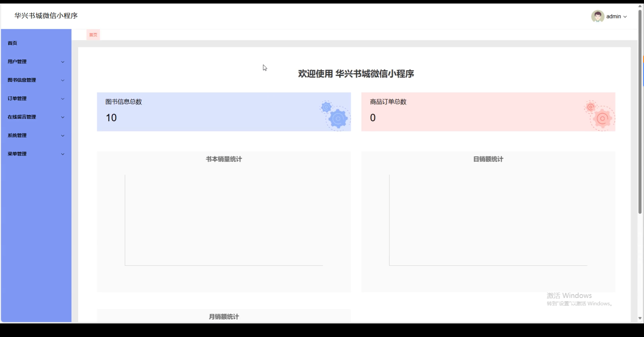Click the 华兴书城微信小程序 header title

point(46,16)
